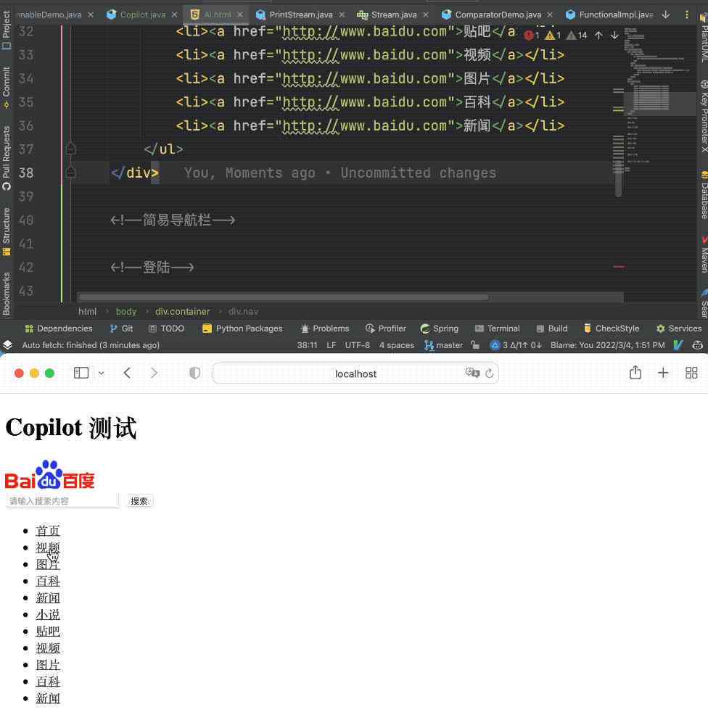
Task: Open the Pull Requests tool window
Action: (6, 158)
